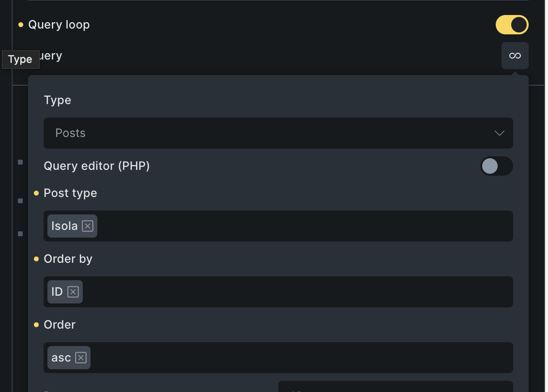Disable the Query loop switch
The height and width of the screenshot is (392, 548).
tap(512, 25)
